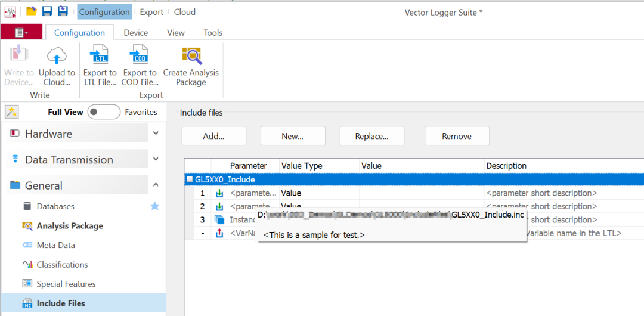
Task: Click the magic wand icon beside Full View
Action: pyautogui.click(x=11, y=112)
